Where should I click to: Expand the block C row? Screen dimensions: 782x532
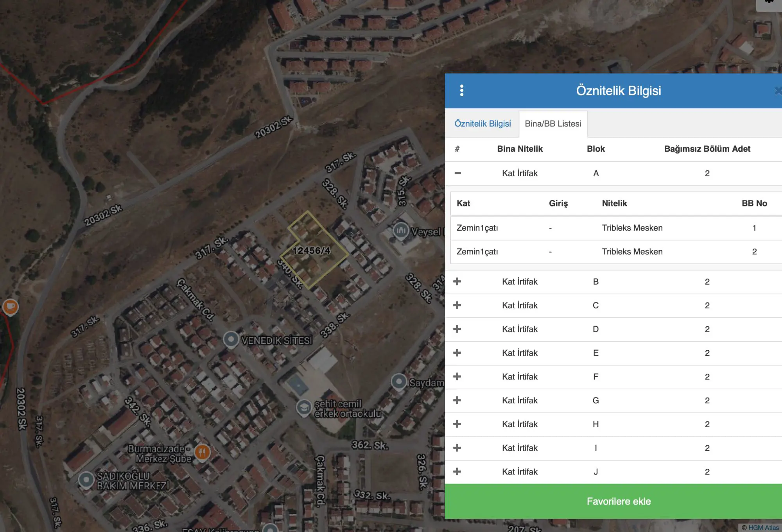tap(457, 305)
